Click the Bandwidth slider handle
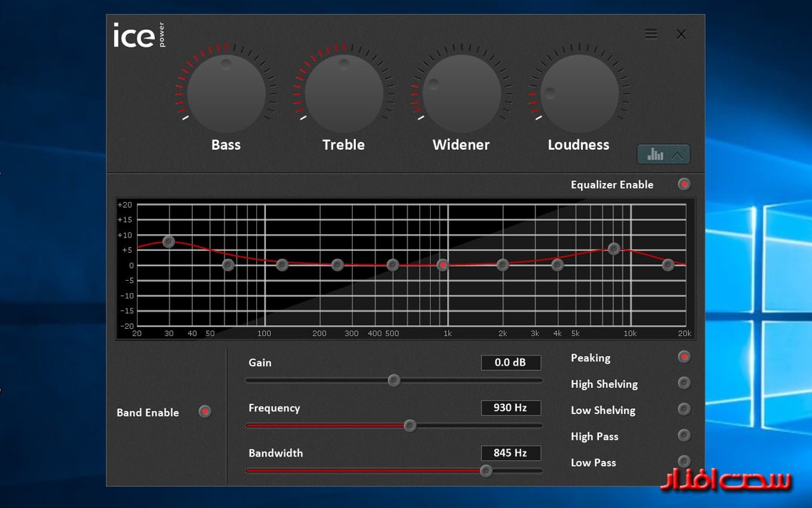This screenshot has height=508, width=812. [x=486, y=471]
